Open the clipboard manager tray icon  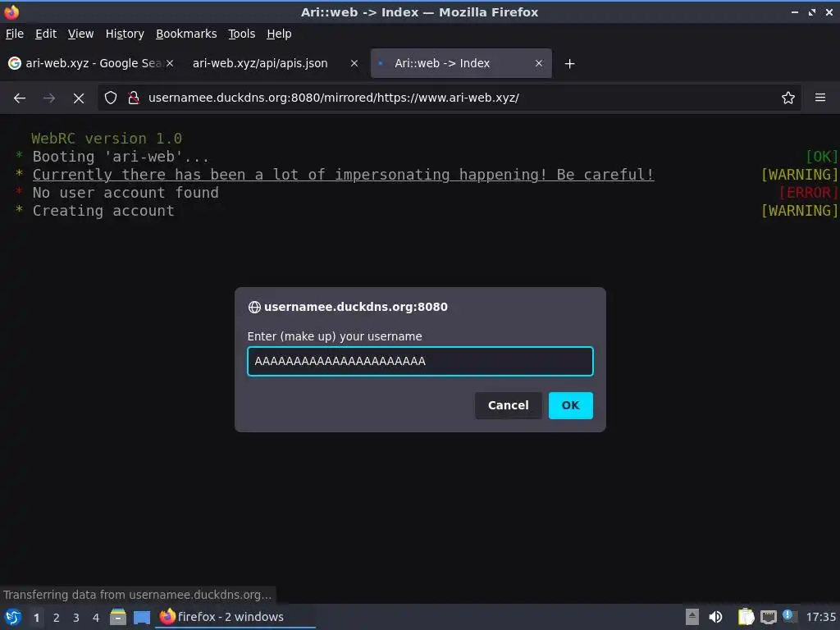coord(746,617)
